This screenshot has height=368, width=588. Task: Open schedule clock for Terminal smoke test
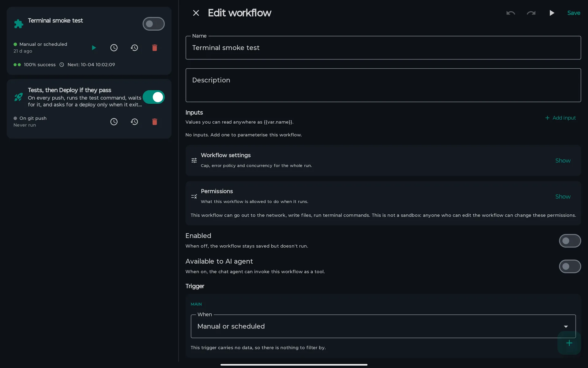(114, 48)
